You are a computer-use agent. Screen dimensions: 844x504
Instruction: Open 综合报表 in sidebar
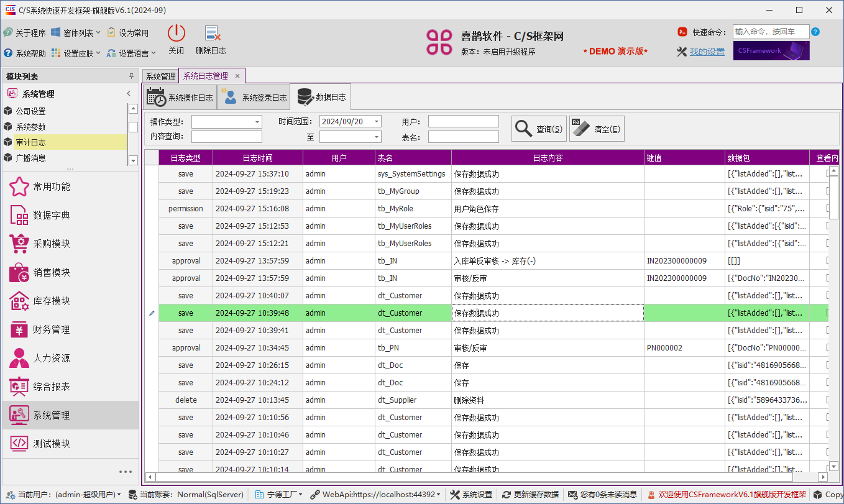click(71, 387)
